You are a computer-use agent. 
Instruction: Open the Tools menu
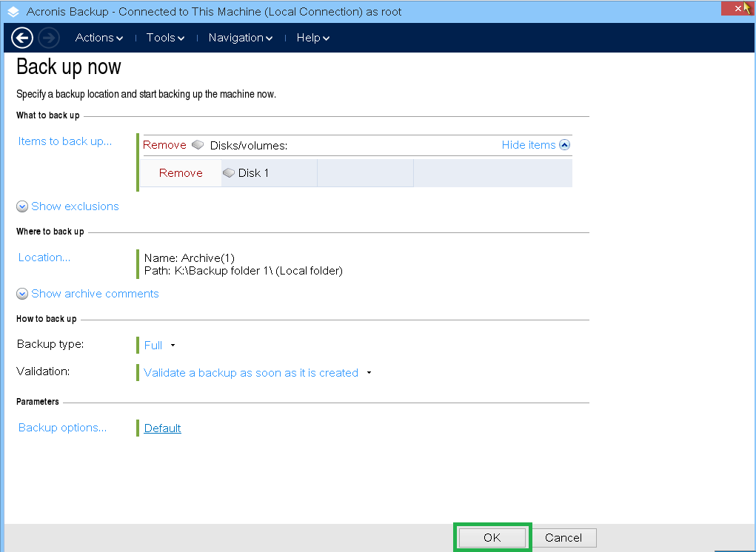(x=165, y=38)
